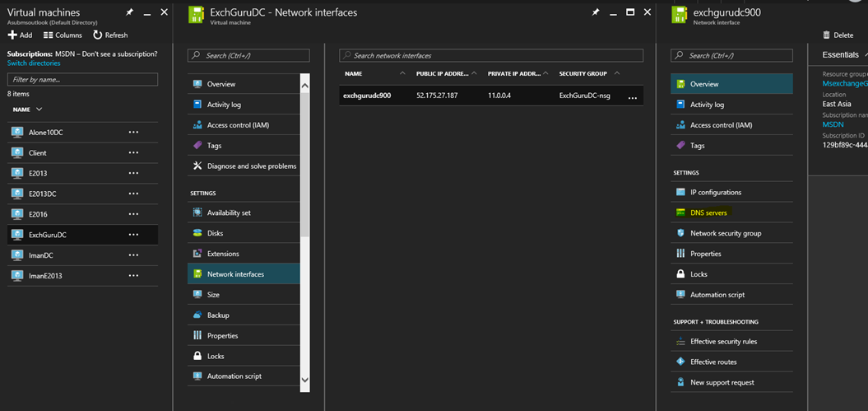The height and width of the screenshot is (411, 868).
Task: Click Switch directories link
Action: [x=34, y=63]
